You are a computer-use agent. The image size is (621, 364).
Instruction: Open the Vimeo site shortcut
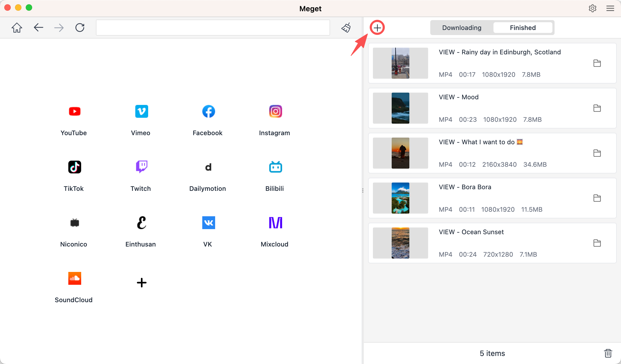coord(141,112)
